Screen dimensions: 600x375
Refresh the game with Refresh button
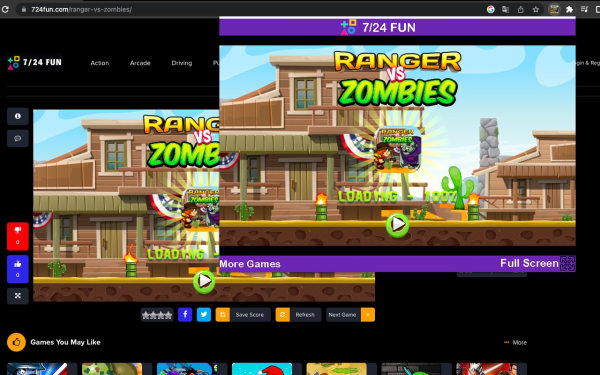click(x=298, y=315)
